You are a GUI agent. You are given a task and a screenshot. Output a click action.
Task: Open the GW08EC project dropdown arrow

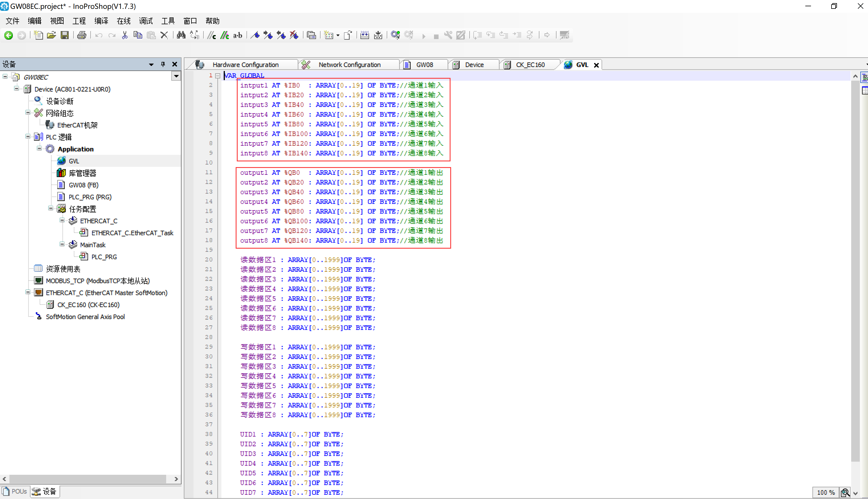click(x=176, y=76)
